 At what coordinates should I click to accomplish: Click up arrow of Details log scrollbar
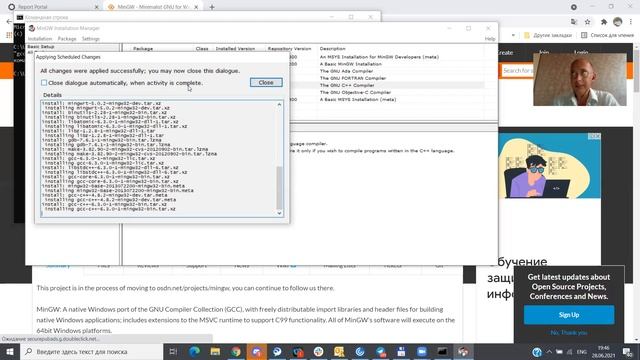279,105
